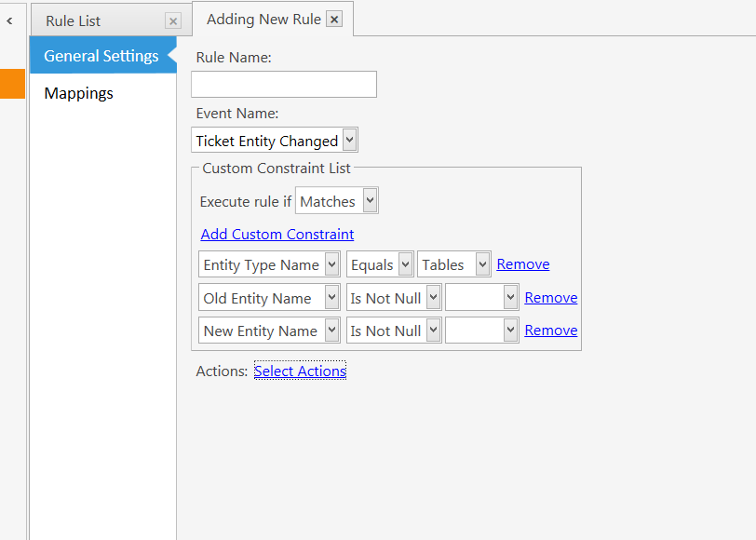This screenshot has height=540, width=756.
Task: Click the orange highlighted sidebar item
Action: click(x=12, y=84)
